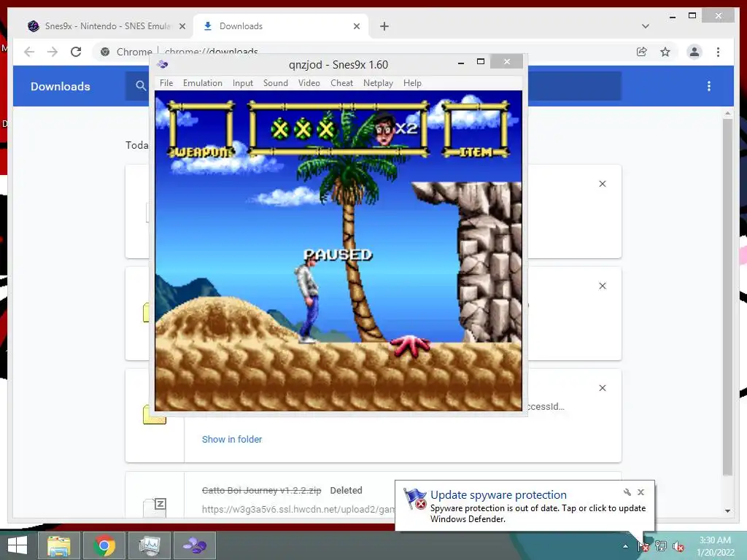Open the Catto Boi Journey download URL

tap(298, 509)
